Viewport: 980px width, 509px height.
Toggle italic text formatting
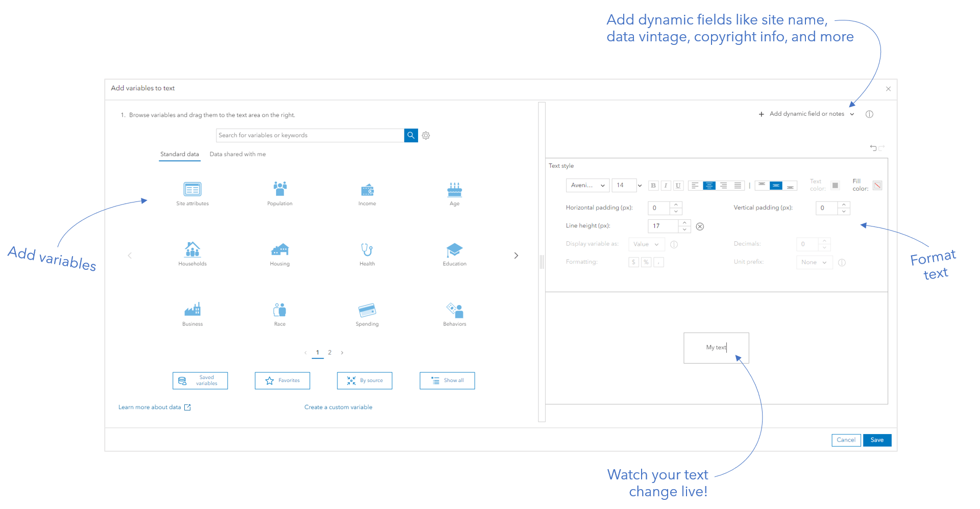pos(666,186)
